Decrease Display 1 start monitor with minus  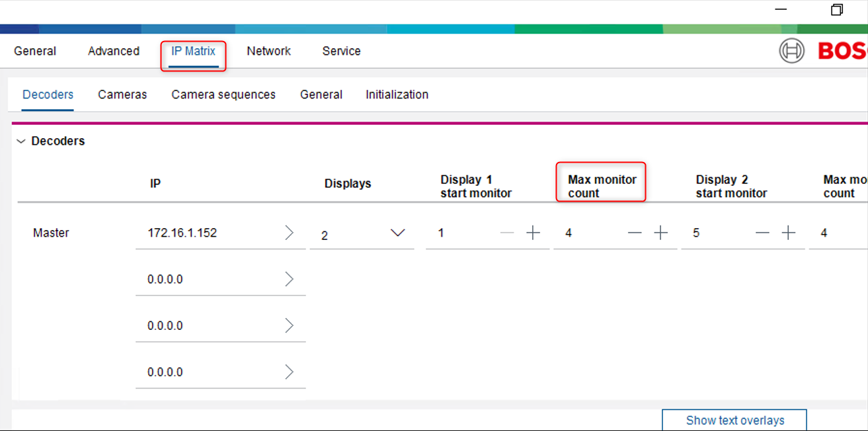click(x=507, y=233)
